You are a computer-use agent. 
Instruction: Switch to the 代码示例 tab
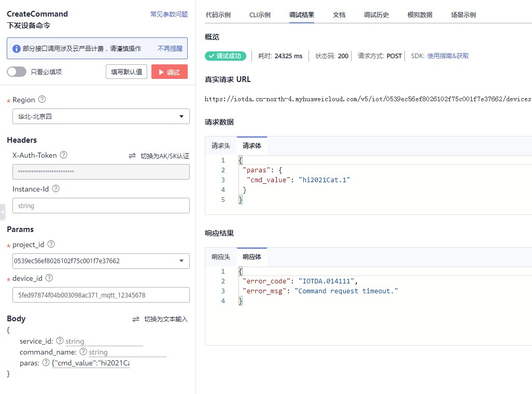pyautogui.click(x=218, y=15)
